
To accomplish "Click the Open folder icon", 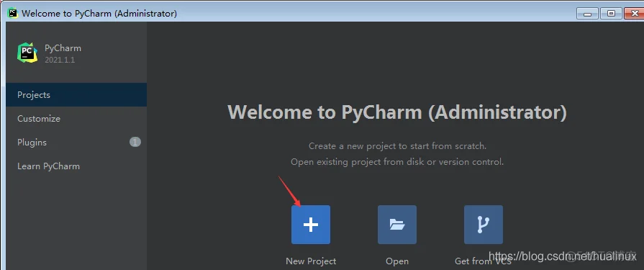I will [397, 225].
